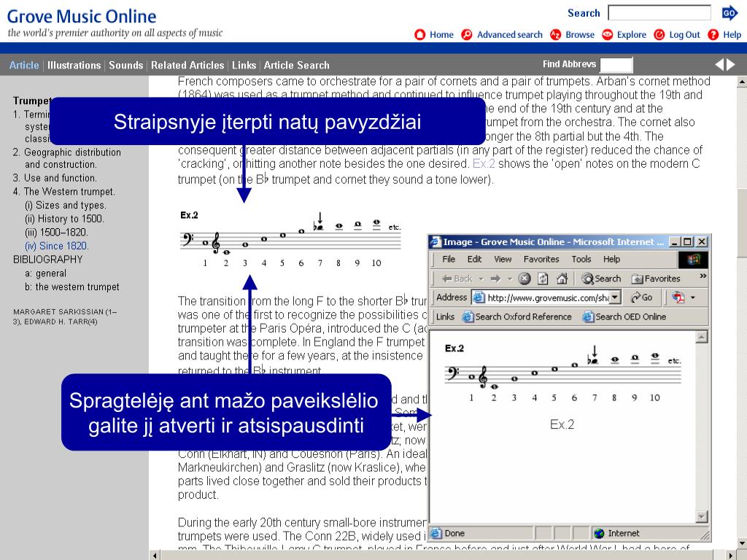Click the Refresh icon in popup toolbar
Viewport: 747px width, 560px height.
coord(543,279)
